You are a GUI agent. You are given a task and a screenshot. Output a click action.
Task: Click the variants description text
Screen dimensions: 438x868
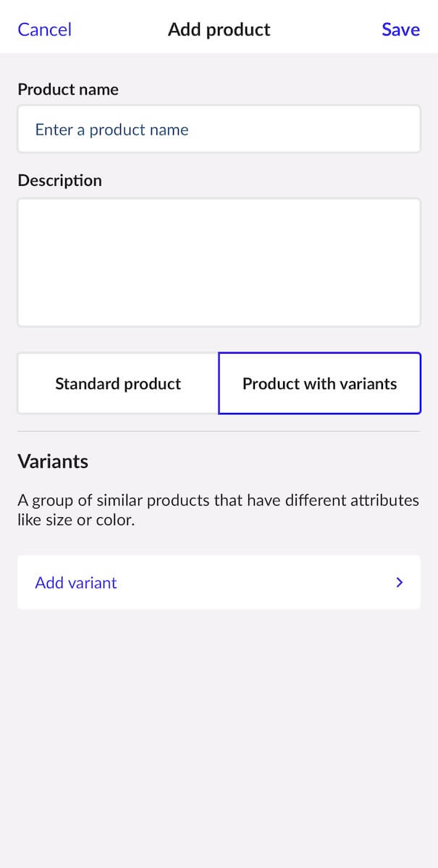coord(217,509)
